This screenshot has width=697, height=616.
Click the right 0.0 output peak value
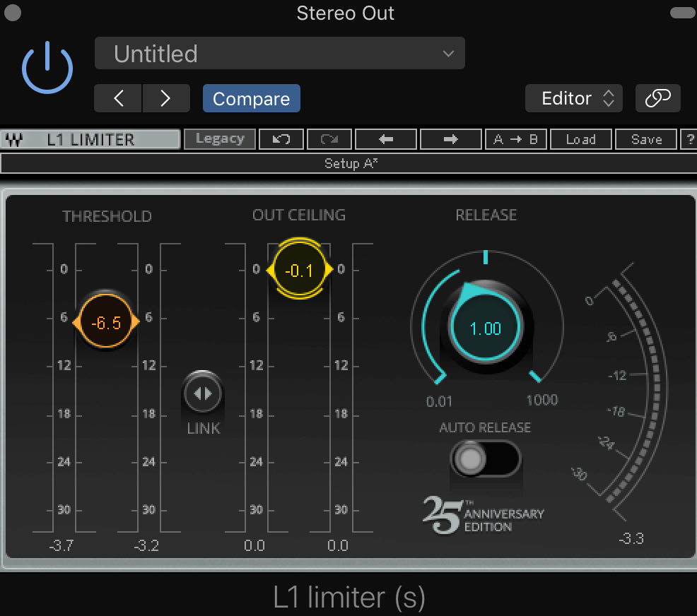pos(338,545)
